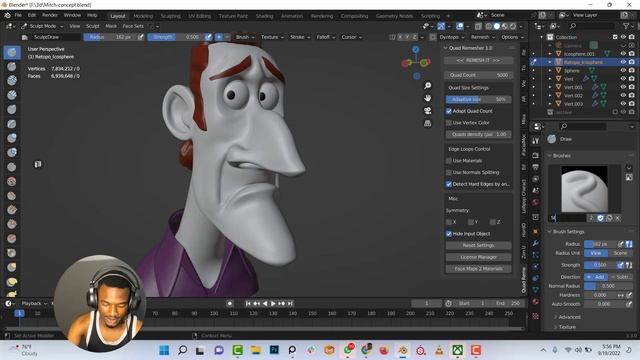Image resolution: width=640 pixels, height=360 pixels.
Task: Enable X symmetry checkbox in Quad Remesher
Action: [x=449, y=222]
